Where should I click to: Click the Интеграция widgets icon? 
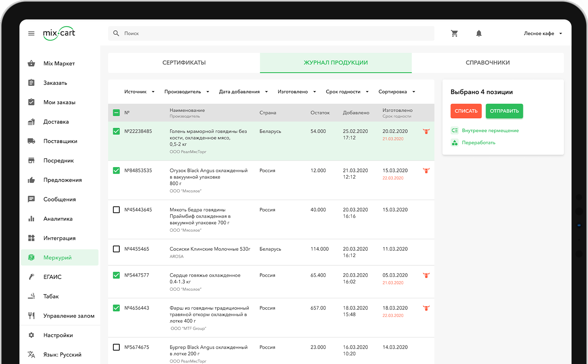31,238
